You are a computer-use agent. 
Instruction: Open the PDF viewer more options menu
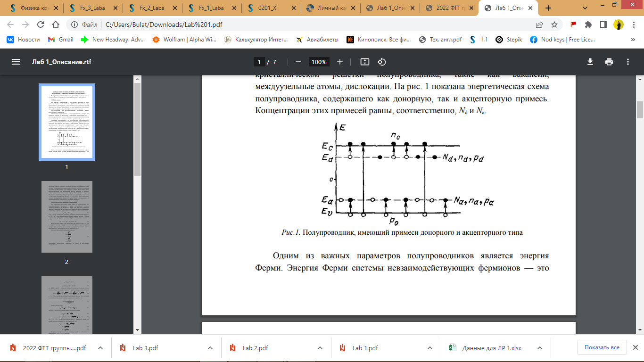click(628, 62)
